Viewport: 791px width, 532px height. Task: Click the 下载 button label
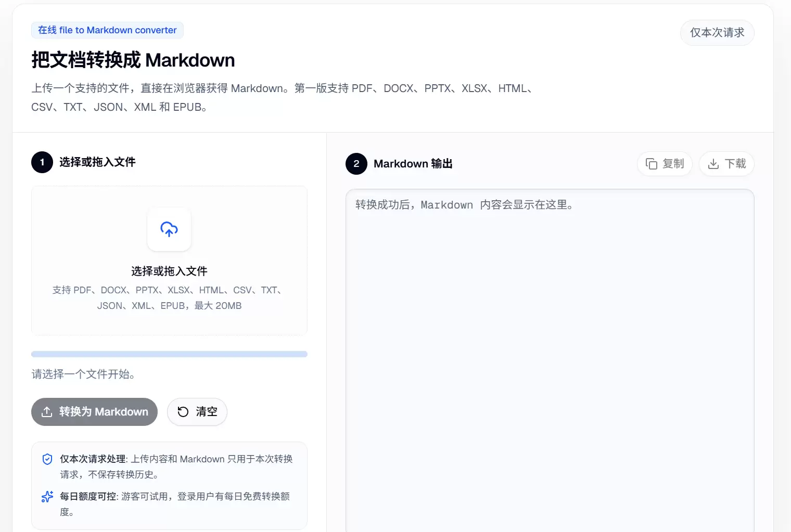(735, 164)
